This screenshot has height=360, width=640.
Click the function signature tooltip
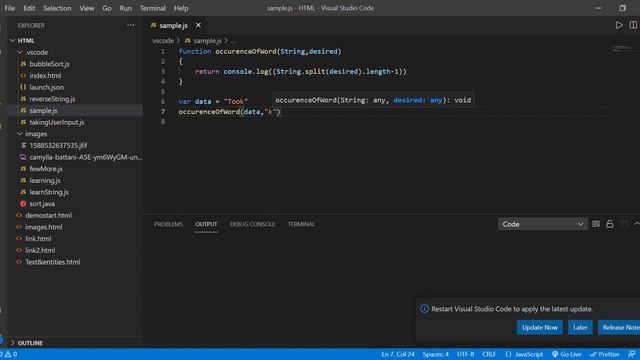tap(373, 100)
